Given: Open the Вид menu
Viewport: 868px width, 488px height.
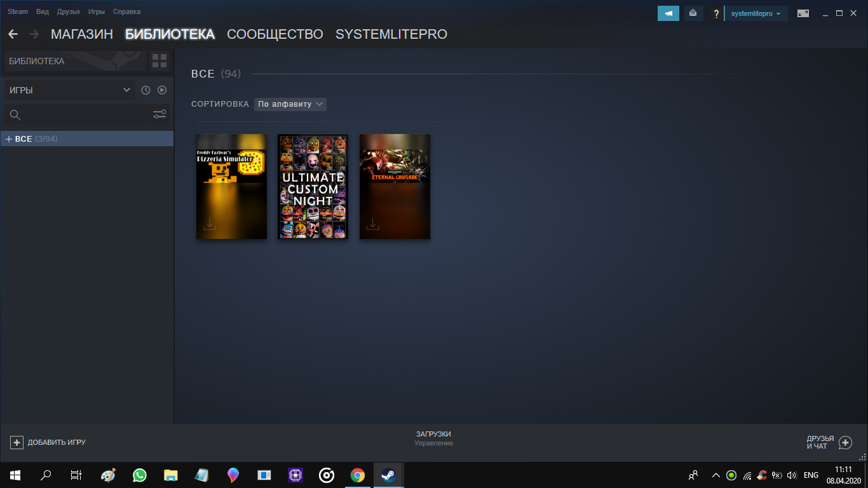Looking at the screenshot, I should coord(43,12).
